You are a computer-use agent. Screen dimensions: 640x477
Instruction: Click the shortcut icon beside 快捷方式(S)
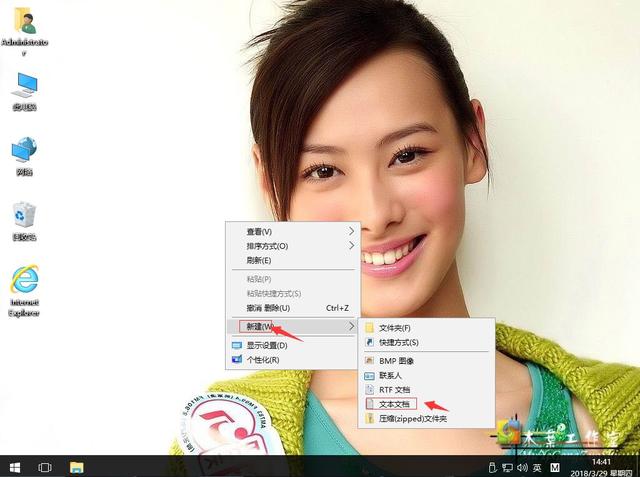369,342
